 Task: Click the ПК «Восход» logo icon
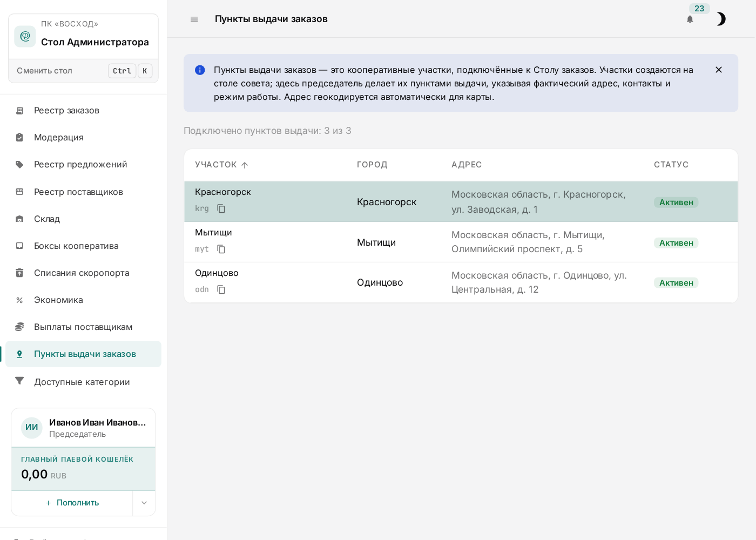(25, 36)
